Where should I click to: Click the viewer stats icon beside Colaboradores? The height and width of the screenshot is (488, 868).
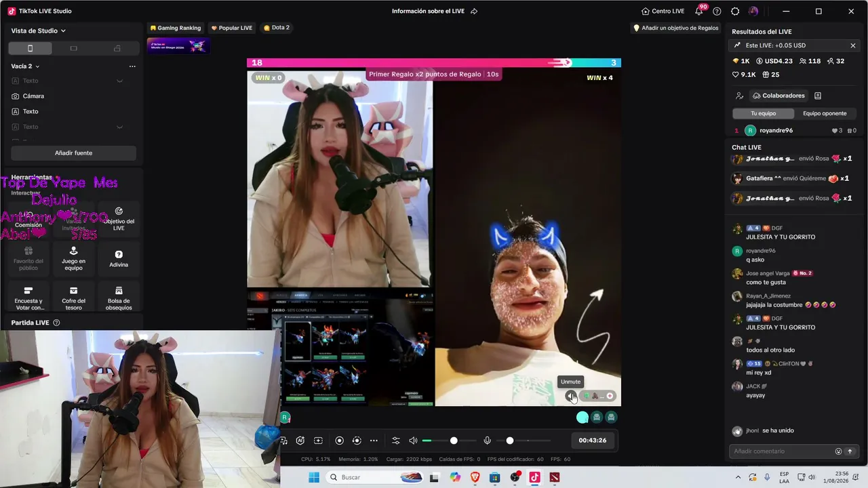click(x=740, y=96)
